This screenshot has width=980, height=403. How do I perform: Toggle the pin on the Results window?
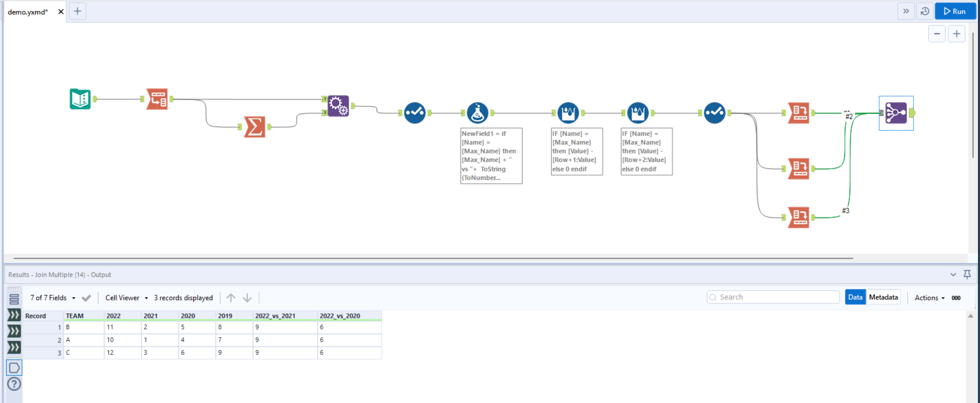click(x=967, y=275)
